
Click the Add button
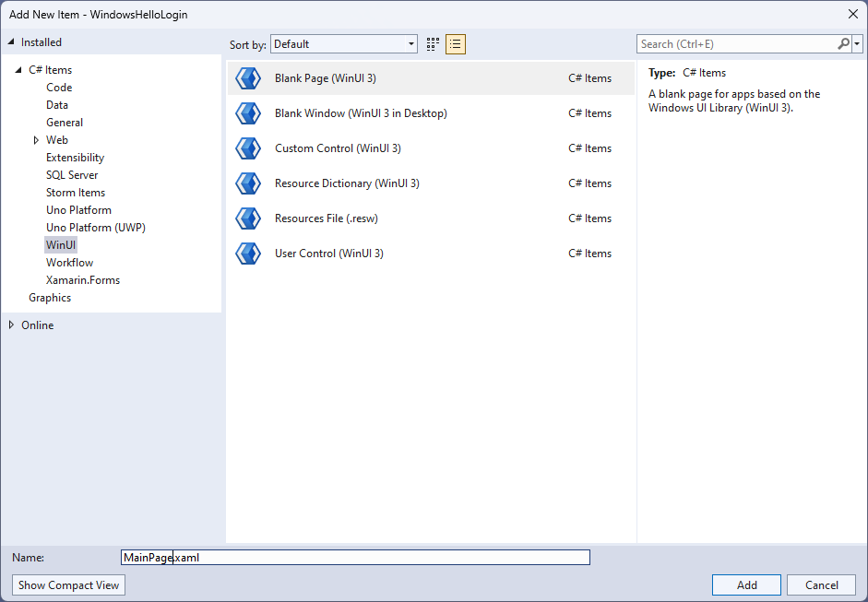tap(746, 584)
